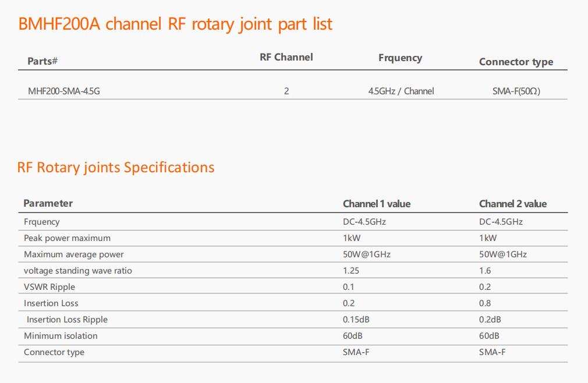Select the 'Insertion Loss Ripple' row label
Image resolution: width=588 pixels, height=383 pixels.
tap(67, 320)
